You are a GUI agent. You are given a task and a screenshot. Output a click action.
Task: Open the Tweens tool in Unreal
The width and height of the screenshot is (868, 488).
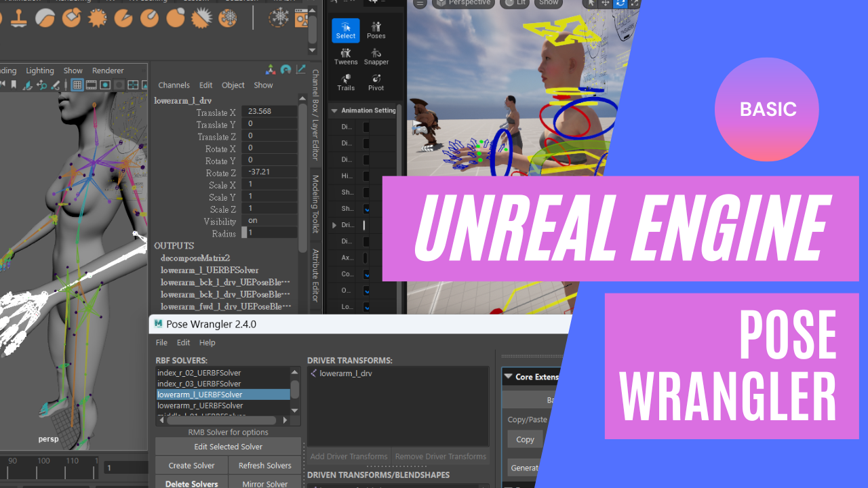(x=346, y=56)
